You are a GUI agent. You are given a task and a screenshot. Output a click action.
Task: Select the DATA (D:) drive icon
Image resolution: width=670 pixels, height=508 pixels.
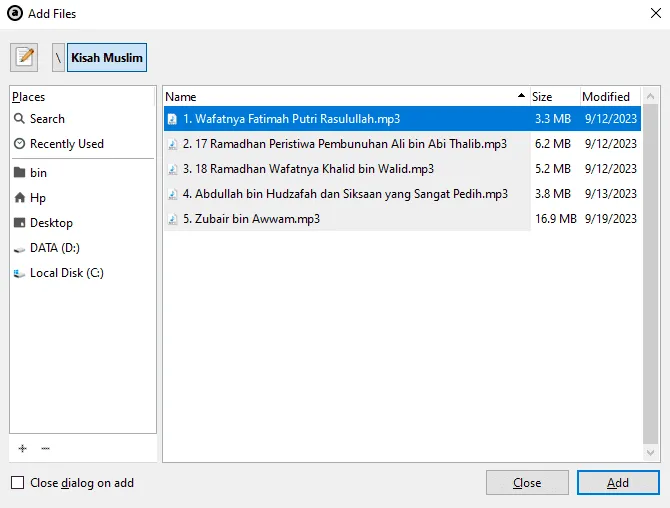(x=19, y=248)
